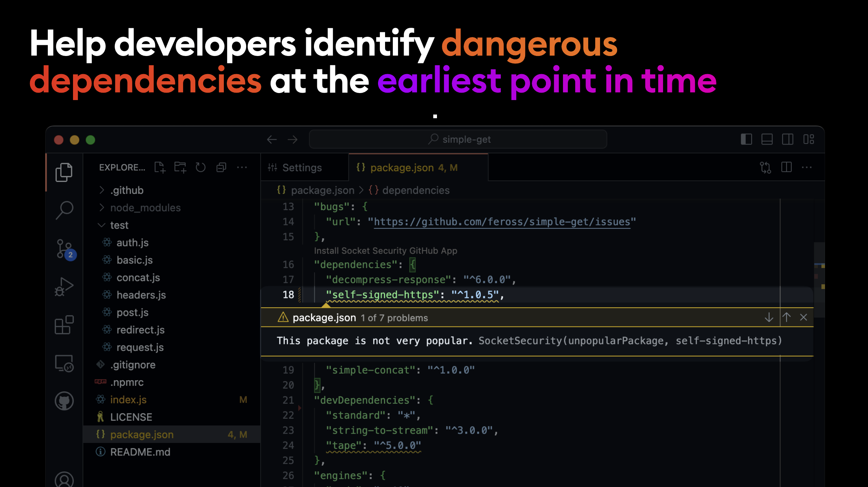Image resolution: width=868 pixels, height=487 pixels.
Task: Click Install Socket Security GitHub App
Action: [386, 251]
